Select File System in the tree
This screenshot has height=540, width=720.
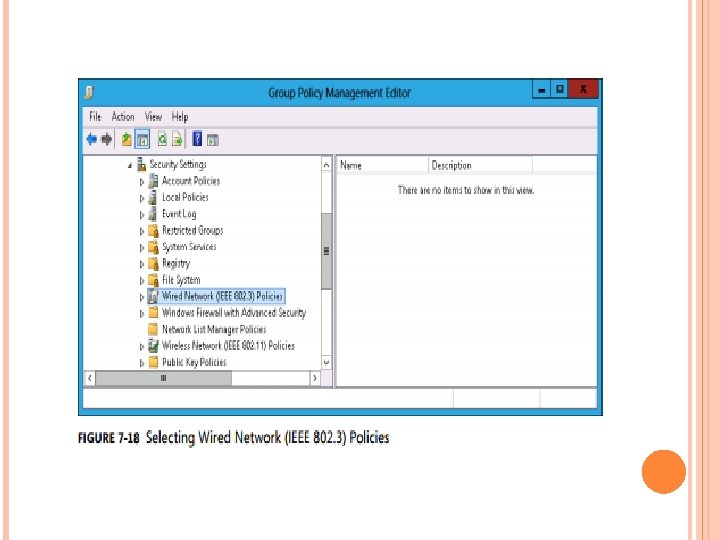[x=181, y=280]
